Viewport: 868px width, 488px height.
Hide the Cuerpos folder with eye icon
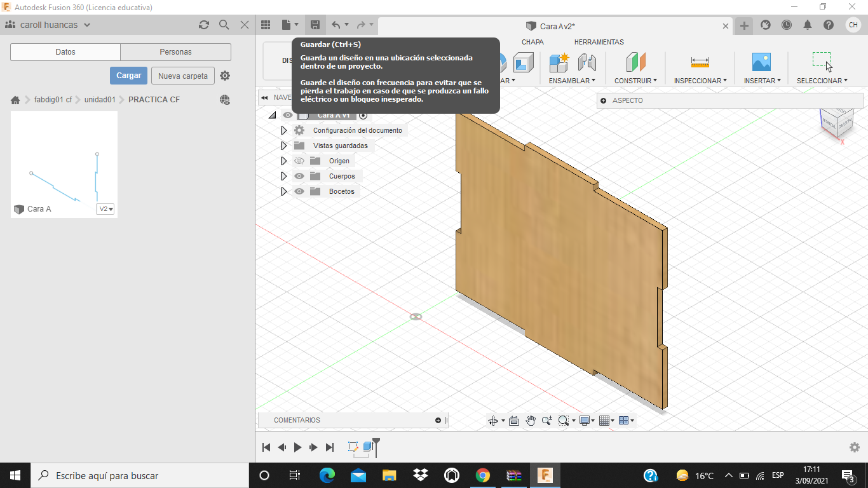click(299, 176)
